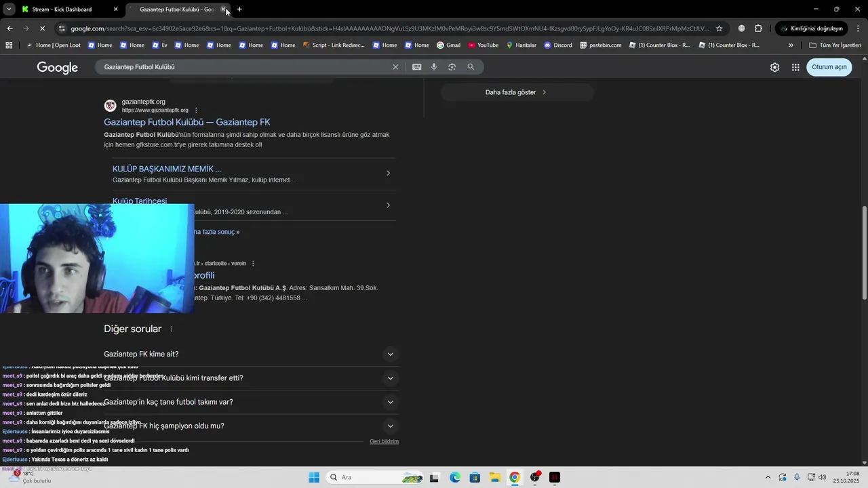Open the Windows Start menu
The image size is (868, 488).
(314, 477)
